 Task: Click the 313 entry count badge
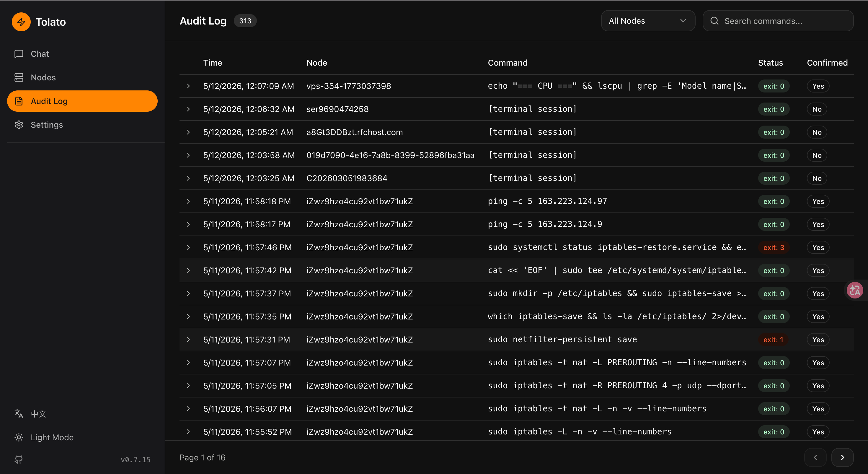pos(245,21)
